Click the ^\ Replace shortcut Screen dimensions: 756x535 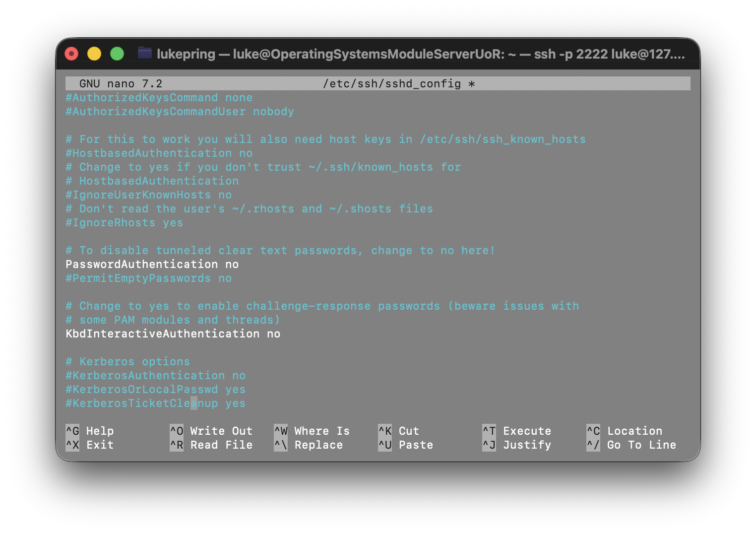[x=309, y=445]
